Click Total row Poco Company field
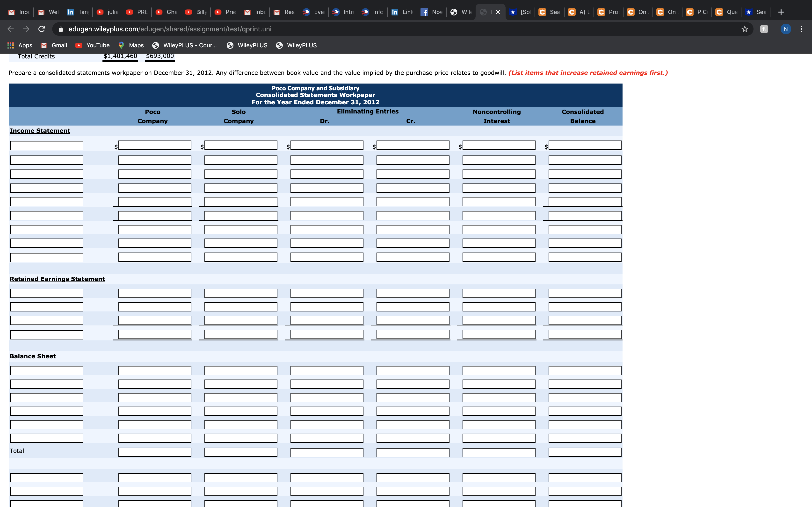The height and width of the screenshot is (507, 812). coord(155,452)
